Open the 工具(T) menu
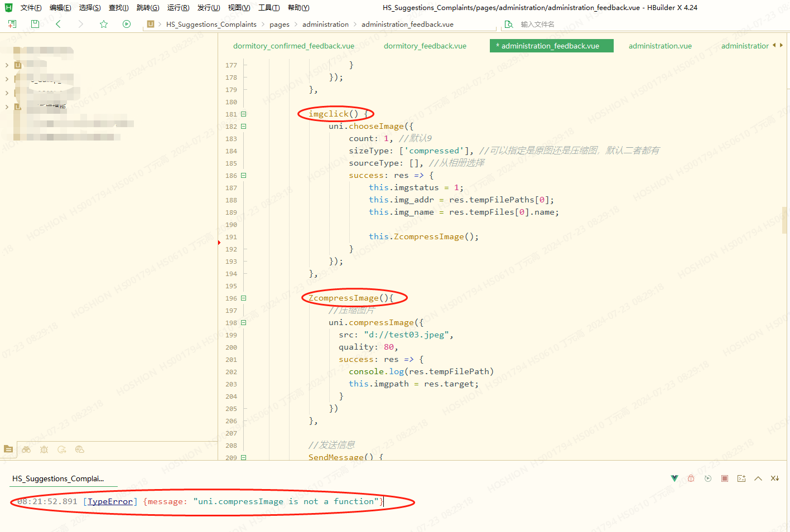Image resolution: width=790 pixels, height=532 pixels. pyautogui.click(x=269, y=8)
